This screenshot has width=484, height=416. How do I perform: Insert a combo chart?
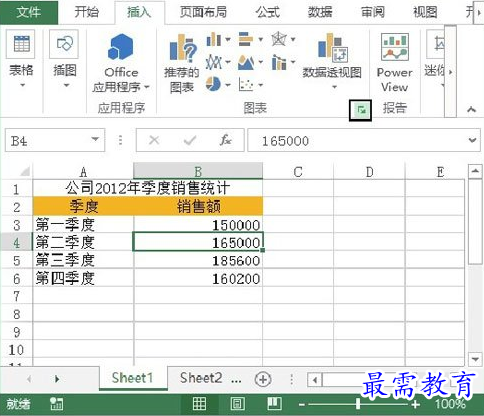pyautogui.click(x=279, y=62)
